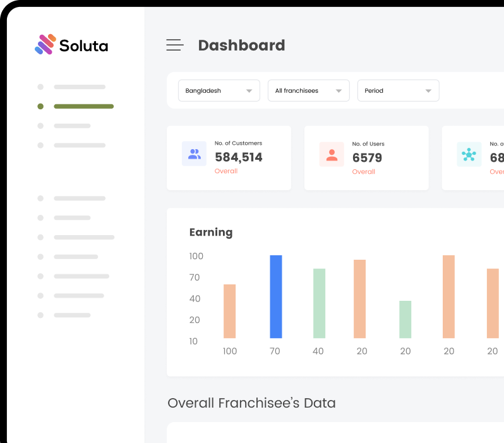Click the 584,514 customers value
Image resolution: width=504 pixels, height=443 pixels.
239,157
